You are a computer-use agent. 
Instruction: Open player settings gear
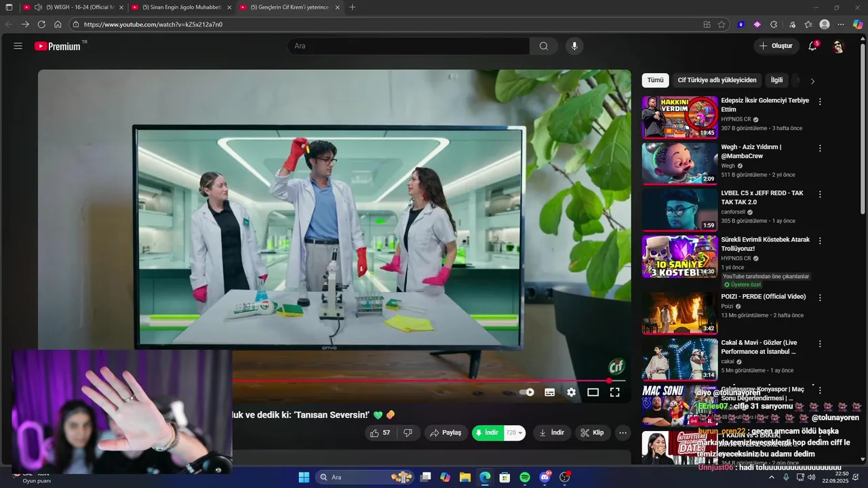click(x=572, y=392)
